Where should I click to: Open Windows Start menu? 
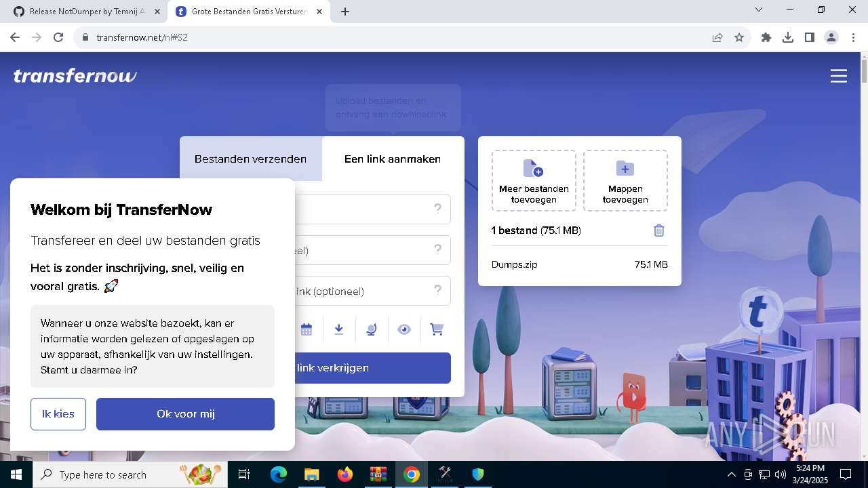pos(16,474)
